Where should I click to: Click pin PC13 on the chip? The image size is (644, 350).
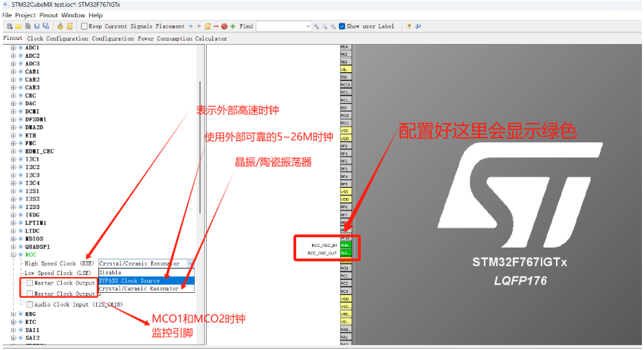coord(346,85)
